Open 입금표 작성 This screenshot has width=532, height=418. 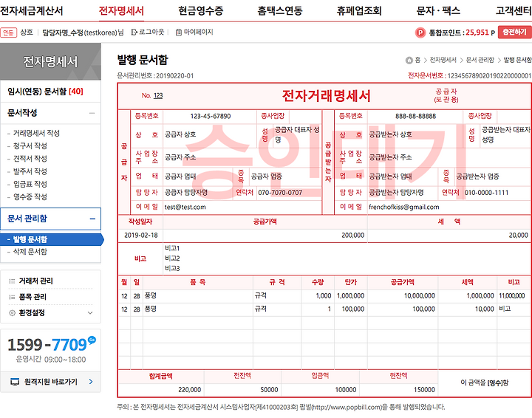(x=30, y=184)
